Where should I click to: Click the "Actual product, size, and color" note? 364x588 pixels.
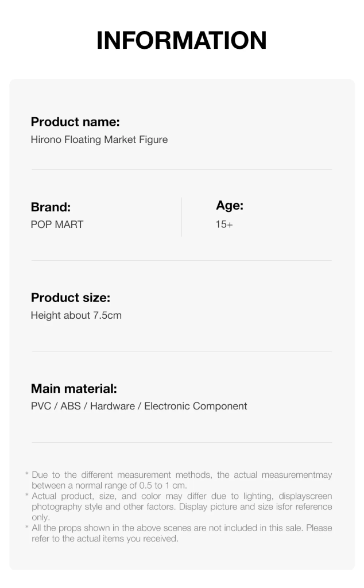tap(181, 506)
